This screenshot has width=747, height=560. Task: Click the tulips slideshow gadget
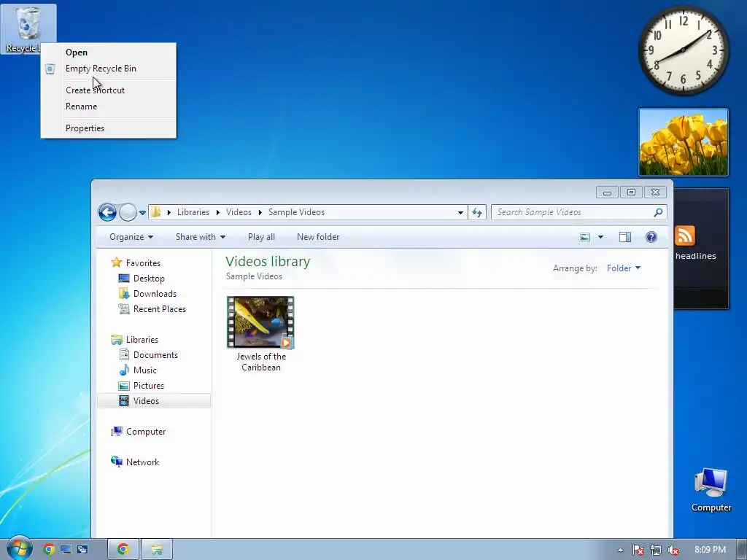(683, 142)
